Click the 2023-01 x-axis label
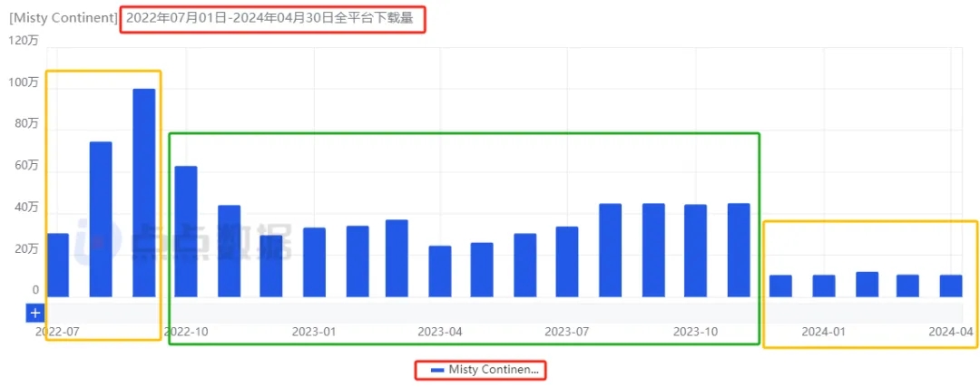The width and height of the screenshot is (980, 387). point(314,332)
